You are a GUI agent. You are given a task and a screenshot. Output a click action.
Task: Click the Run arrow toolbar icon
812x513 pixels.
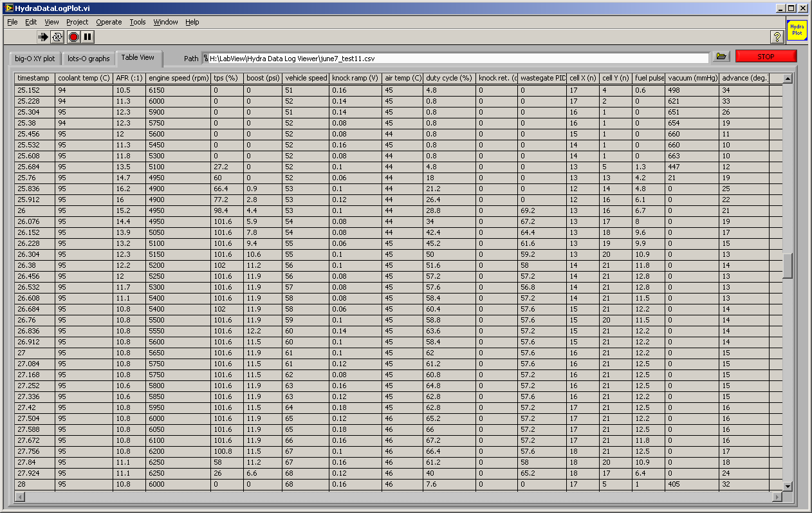click(x=43, y=37)
